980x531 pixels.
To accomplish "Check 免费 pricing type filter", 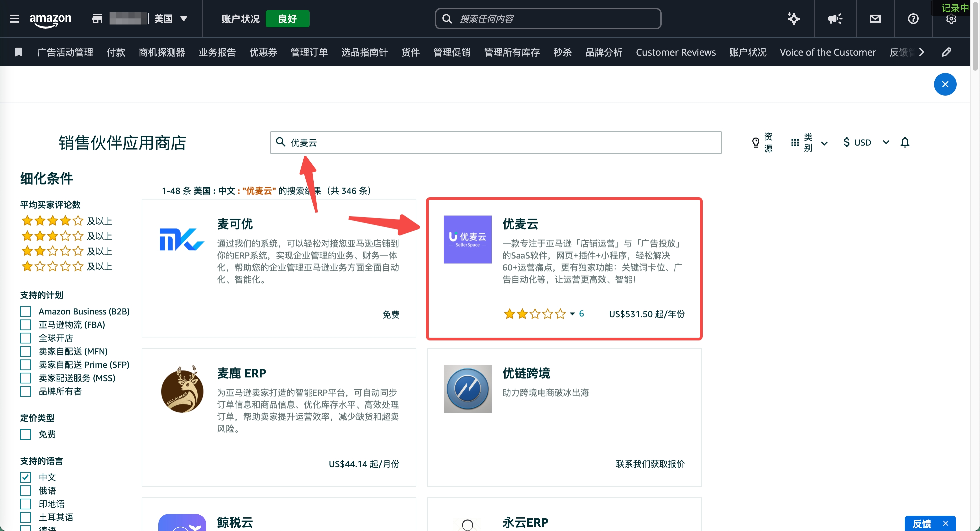I will (x=25, y=434).
